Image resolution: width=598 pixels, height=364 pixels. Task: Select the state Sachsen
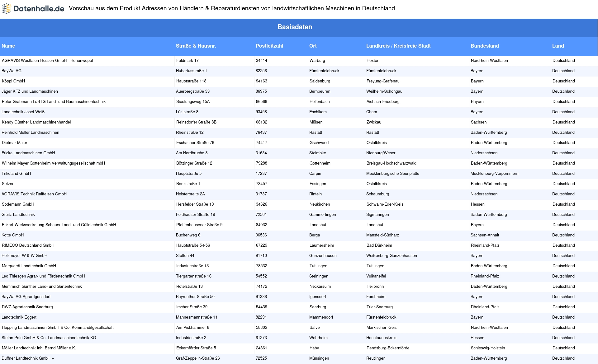click(x=479, y=122)
